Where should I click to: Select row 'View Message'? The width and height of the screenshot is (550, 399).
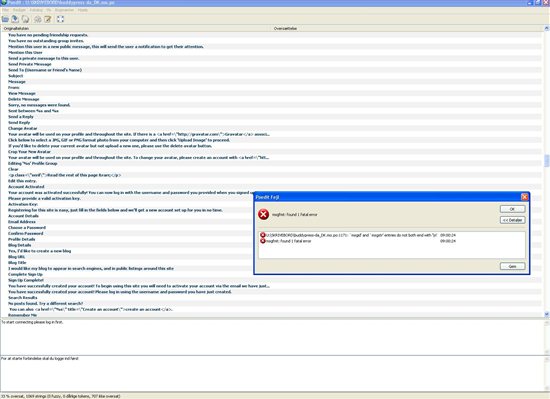[272, 93]
